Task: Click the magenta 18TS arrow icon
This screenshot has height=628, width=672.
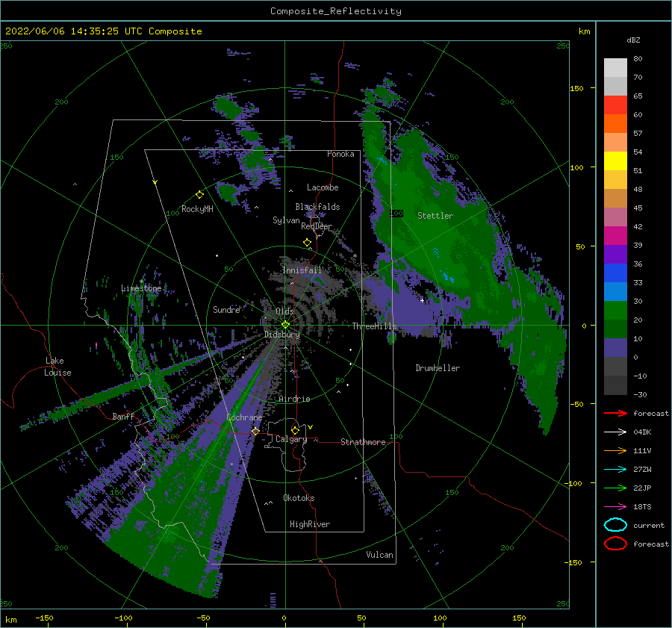Action: click(615, 507)
